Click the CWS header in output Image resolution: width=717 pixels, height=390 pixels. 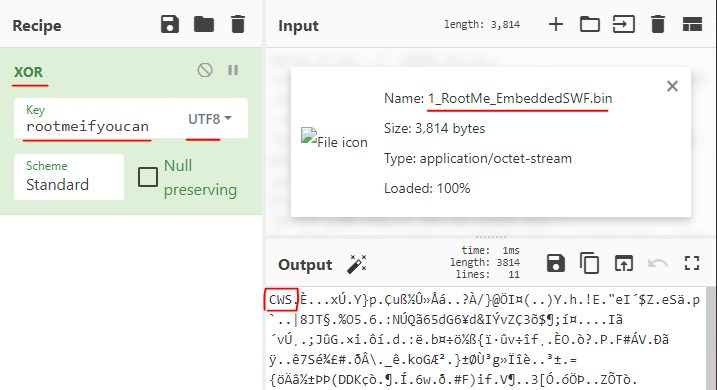(281, 300)
